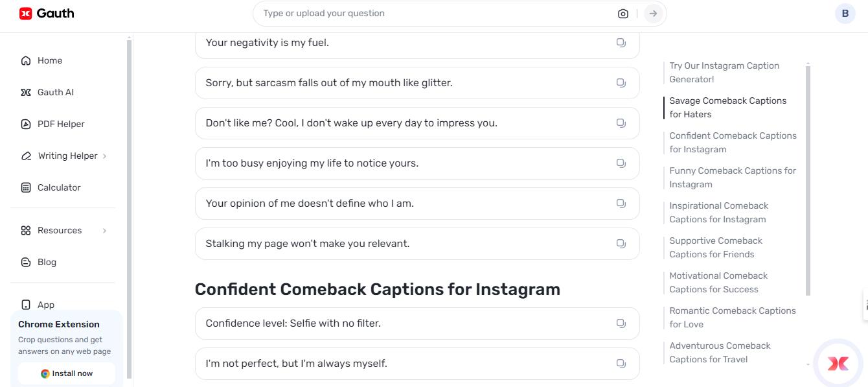
Task: Jump to 'Funny Comeback Captions for Instagram'
Action: click(x=733, y=177)
